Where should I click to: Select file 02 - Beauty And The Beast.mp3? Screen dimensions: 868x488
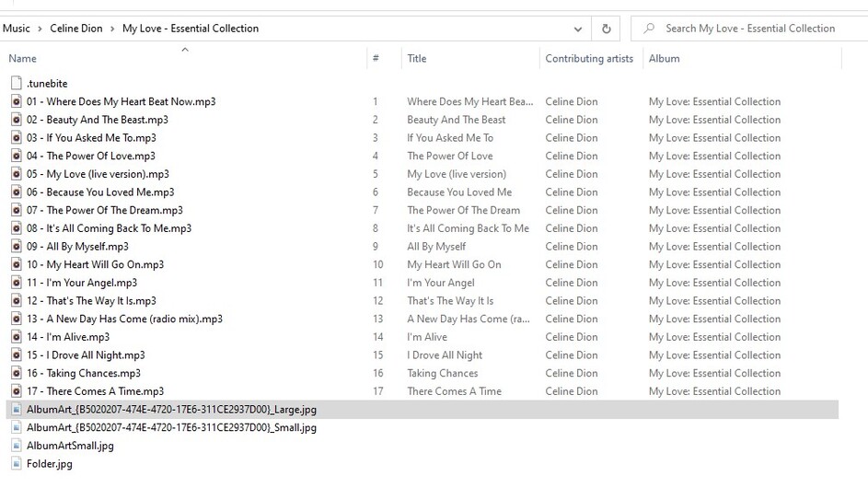(98, 120)
